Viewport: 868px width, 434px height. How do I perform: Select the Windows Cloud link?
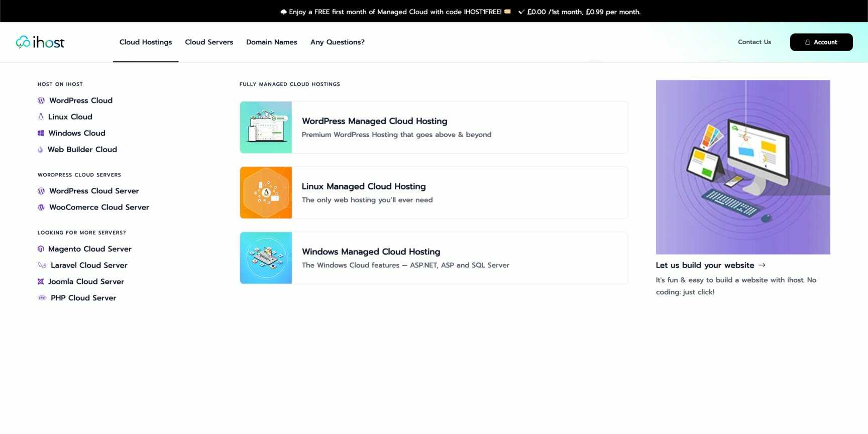coord(77,133)
